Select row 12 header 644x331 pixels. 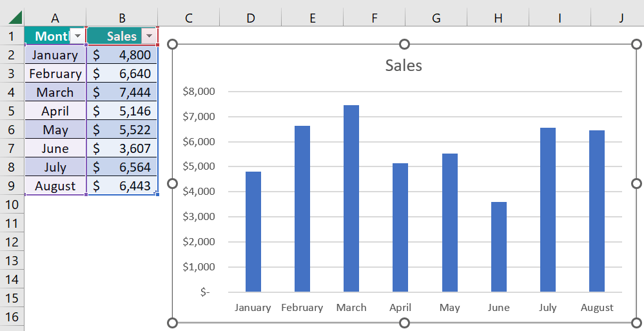coord(12,242)
